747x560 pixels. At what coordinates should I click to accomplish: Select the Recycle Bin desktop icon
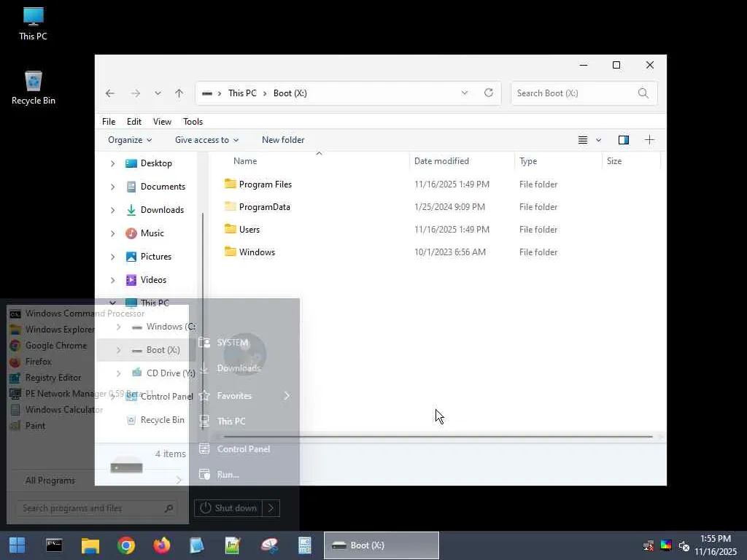33,88
